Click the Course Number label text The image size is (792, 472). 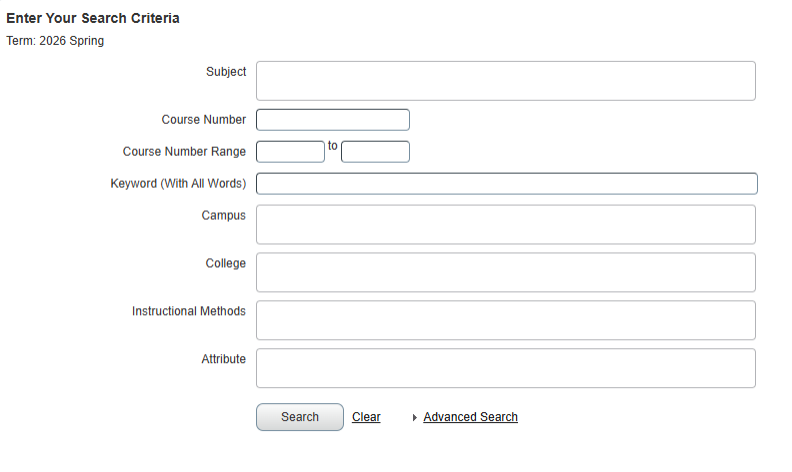point(203,120)
